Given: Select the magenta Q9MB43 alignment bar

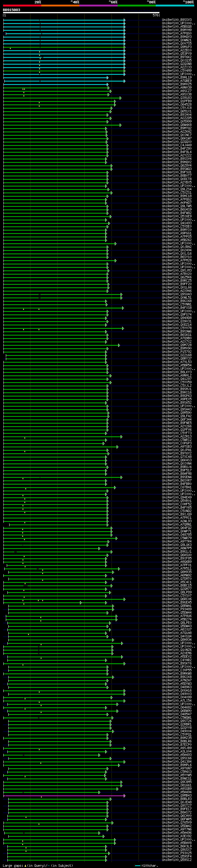Looking at the screenshot, I should 64,796.
